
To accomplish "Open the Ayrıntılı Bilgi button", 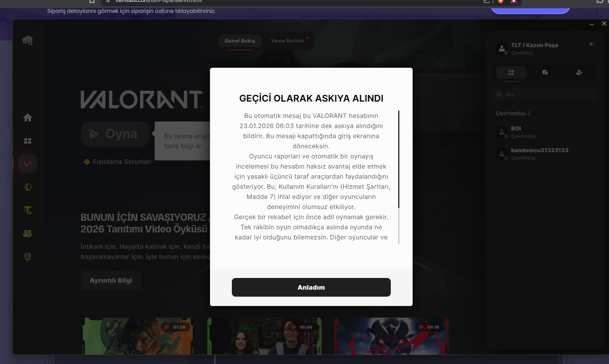I will point(111,280).
